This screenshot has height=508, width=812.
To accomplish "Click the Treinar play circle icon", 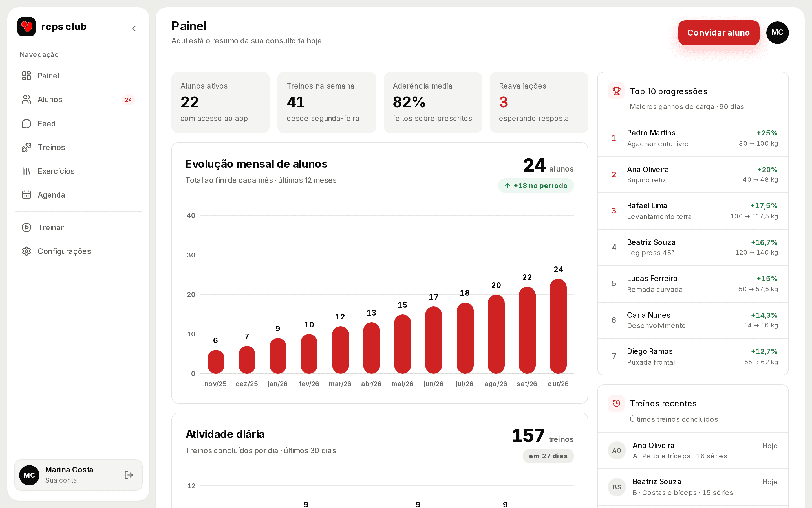I will coord(27,227).
